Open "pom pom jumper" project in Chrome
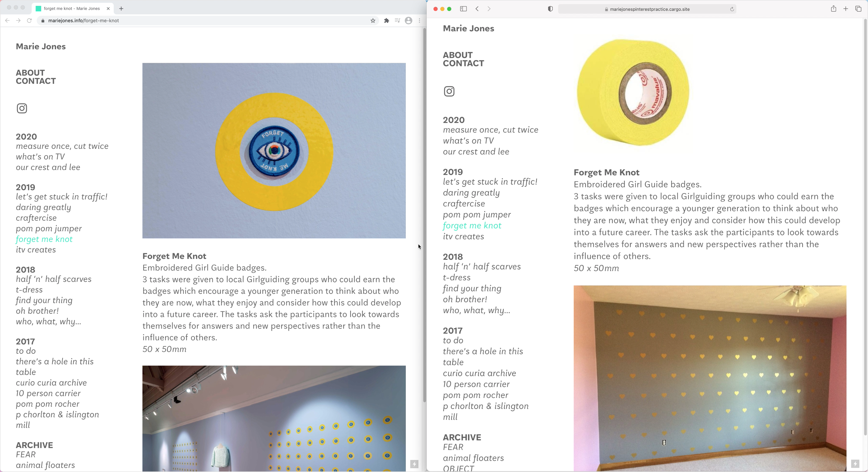868x472 pixels. (x=49, y=229)
